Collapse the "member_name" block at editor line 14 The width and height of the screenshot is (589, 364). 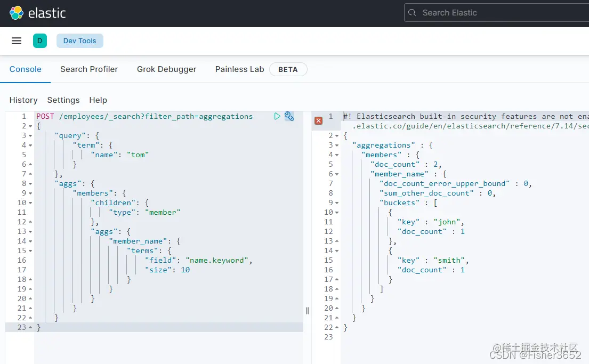pos(30,241)
